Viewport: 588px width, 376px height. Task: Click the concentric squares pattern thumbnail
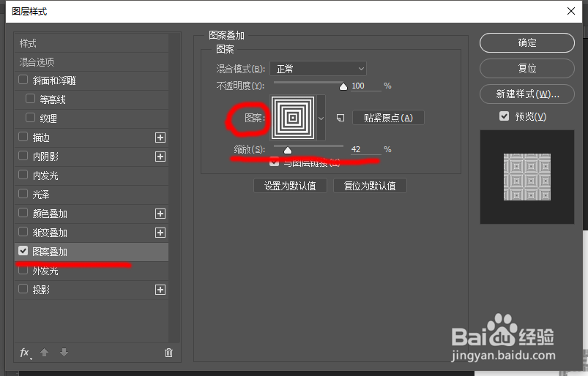click(293, 118)
